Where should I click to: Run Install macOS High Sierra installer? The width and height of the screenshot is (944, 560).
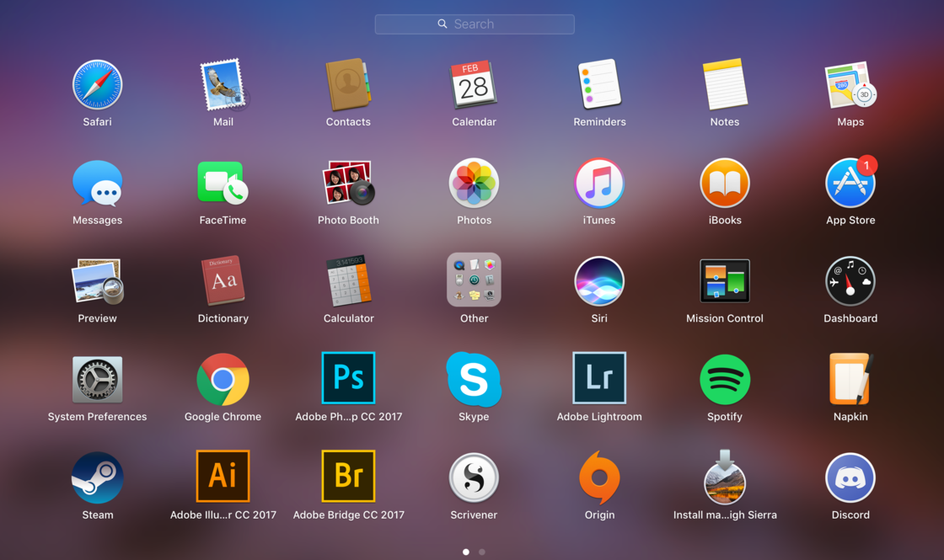725,477
